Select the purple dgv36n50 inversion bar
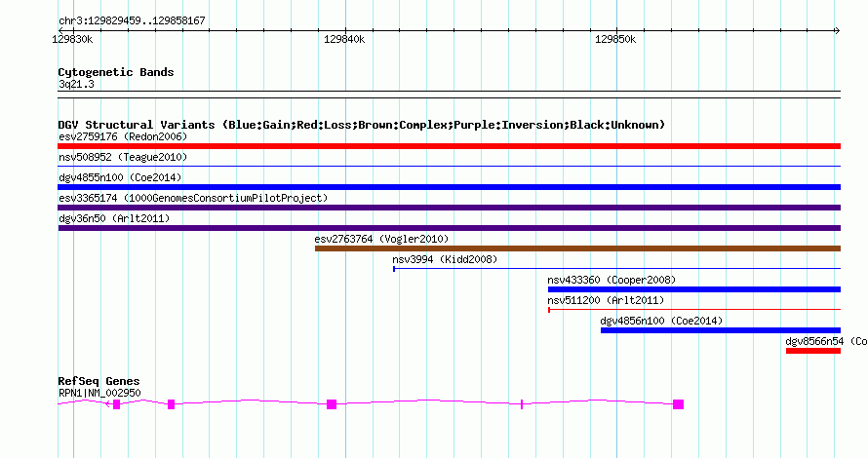 click(x=449, y=228)
